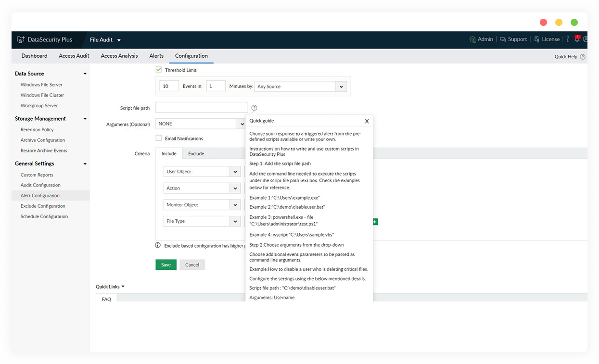The width and height of the screenshot is (599, 364).
Task: Open Custom Reports in sidebar
Action: click(x=37, y=175)
